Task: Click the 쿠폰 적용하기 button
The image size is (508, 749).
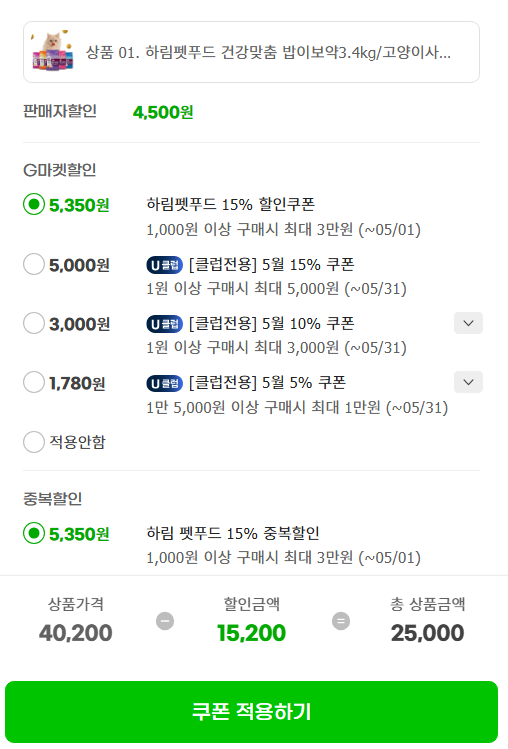Action: [x=251, y=712]
